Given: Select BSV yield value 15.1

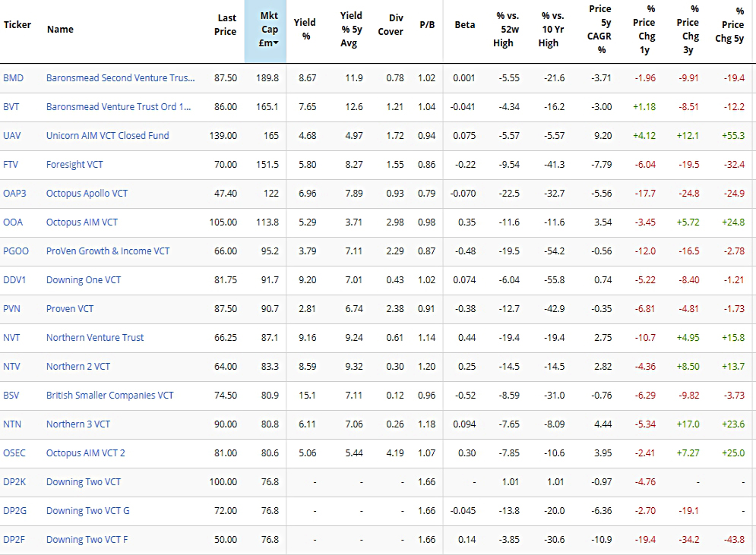Looking at the screenshot, I should tap(307, 396).
